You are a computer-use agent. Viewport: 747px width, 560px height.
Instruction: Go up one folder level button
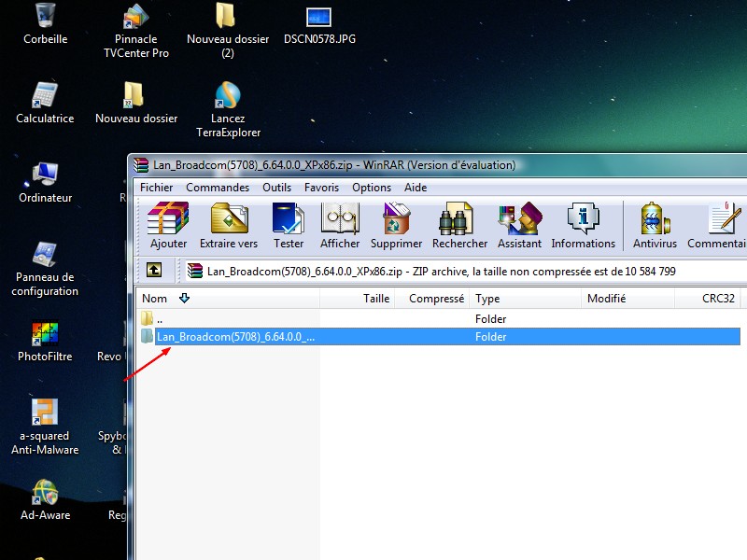click(154, 271)
